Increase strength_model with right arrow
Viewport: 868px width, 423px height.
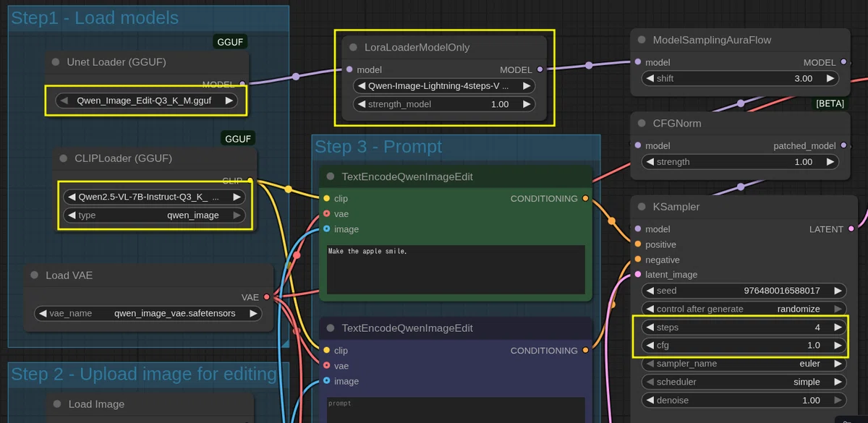point(527,104)
